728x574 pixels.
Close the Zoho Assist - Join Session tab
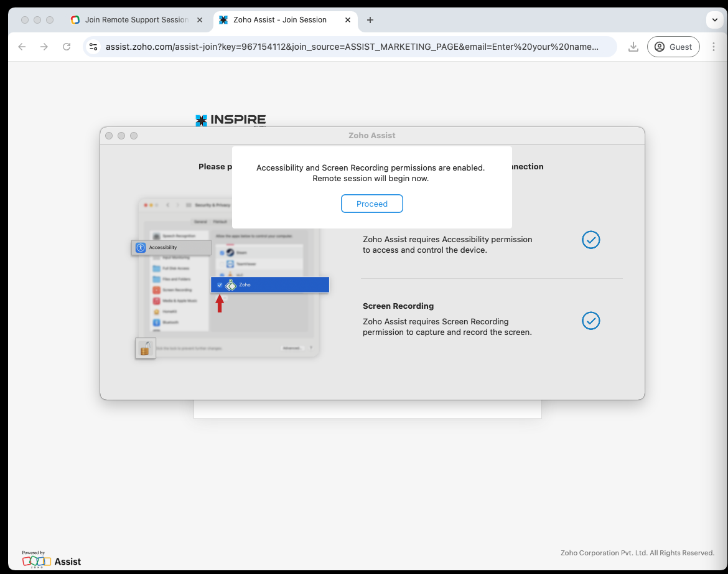pyautogui.click(x=348, y=20)
